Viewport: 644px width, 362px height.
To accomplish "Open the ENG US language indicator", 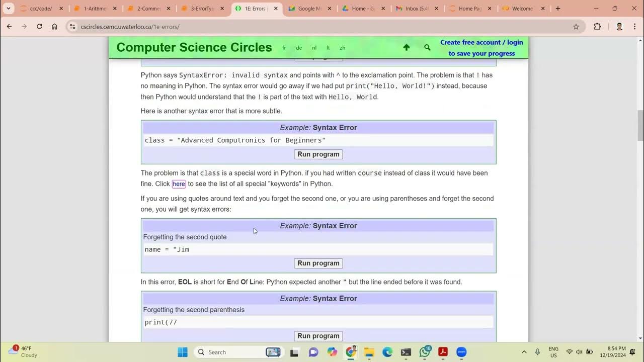I will pyautogui.click(x=553, y=352).
